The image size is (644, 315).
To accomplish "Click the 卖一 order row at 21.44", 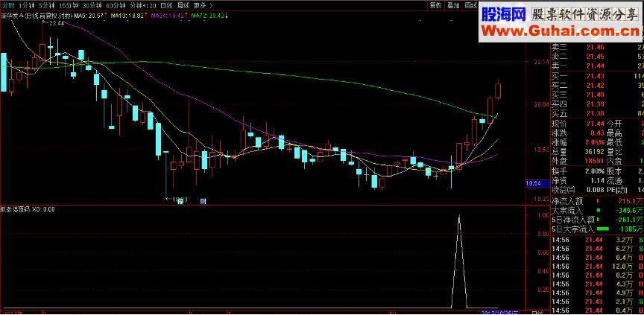I will (597, 66).
